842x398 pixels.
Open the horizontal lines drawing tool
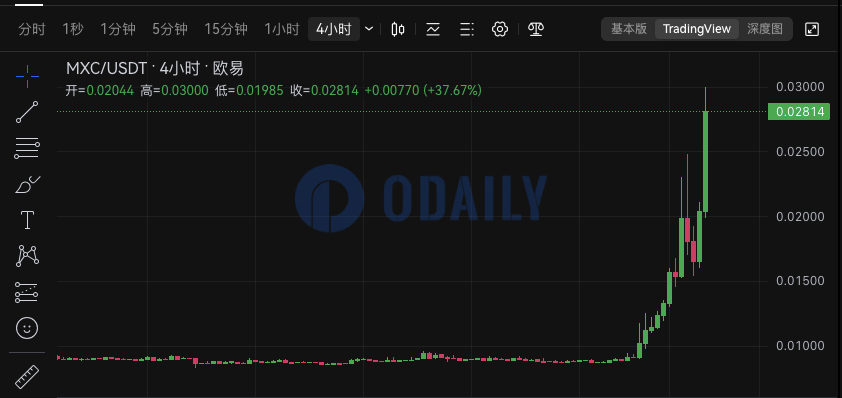click(x=27, y=148)
